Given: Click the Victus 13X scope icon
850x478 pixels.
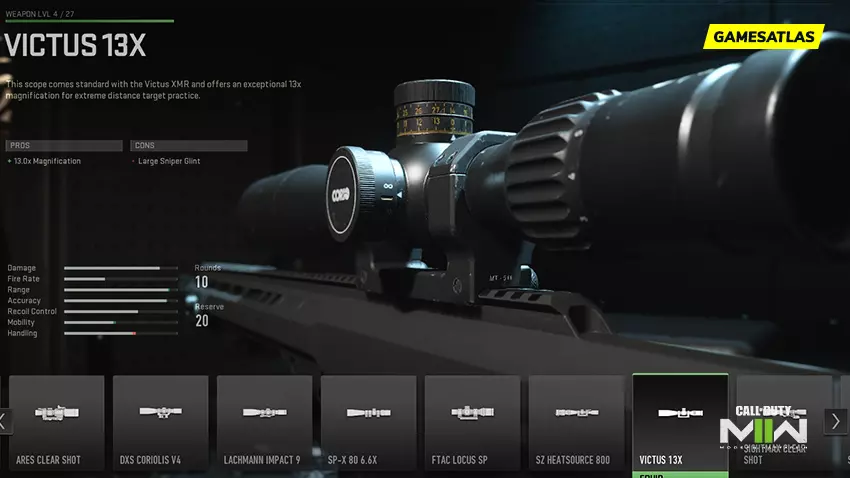Looking at the screenshot, I should (x=680, y=413).
